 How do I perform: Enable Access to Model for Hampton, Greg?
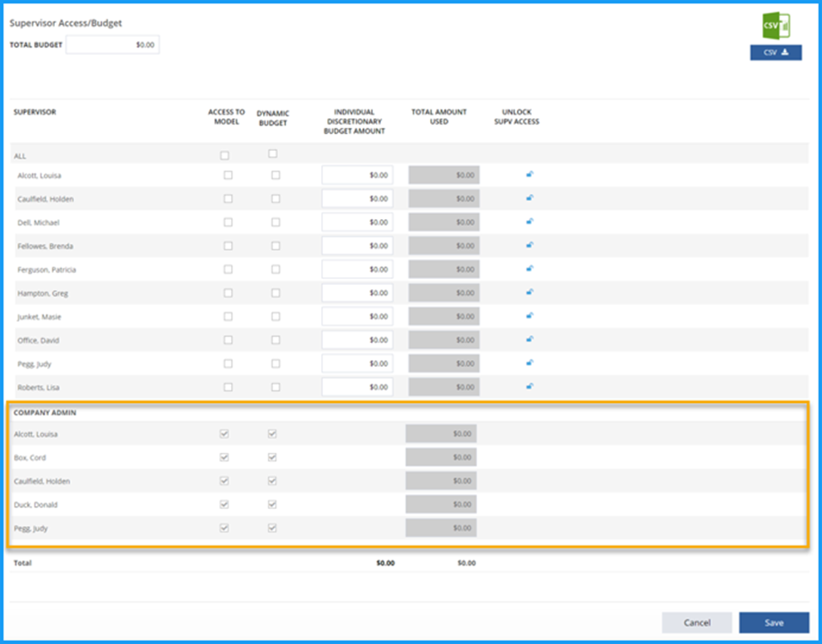click(x=228, y=292)
